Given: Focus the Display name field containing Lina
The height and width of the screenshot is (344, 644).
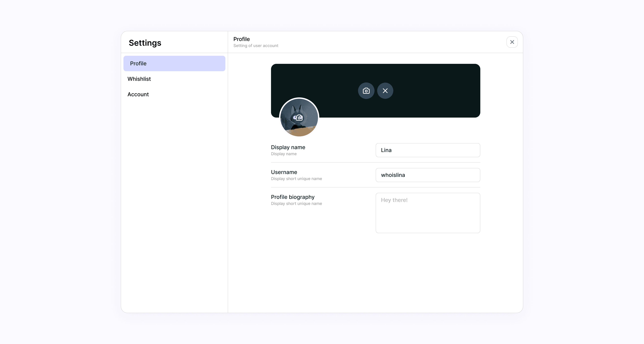Looking at the screenshot, I should 427,150.
